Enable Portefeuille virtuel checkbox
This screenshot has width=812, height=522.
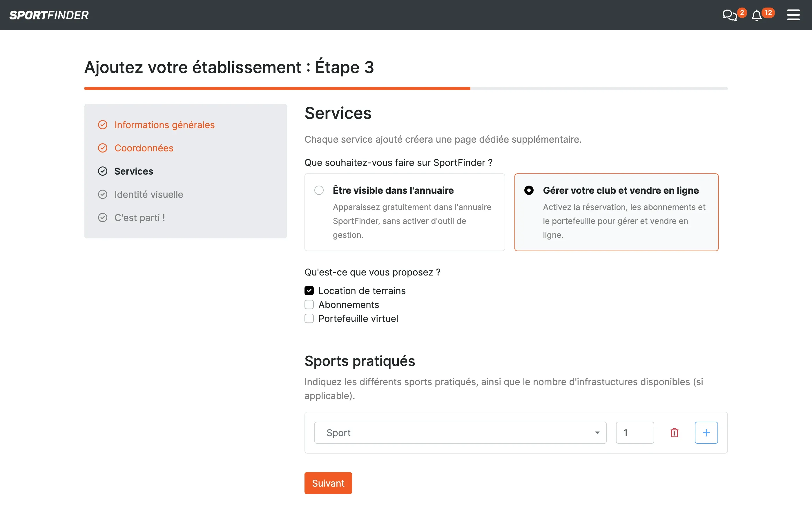click(x=309, y=319)
